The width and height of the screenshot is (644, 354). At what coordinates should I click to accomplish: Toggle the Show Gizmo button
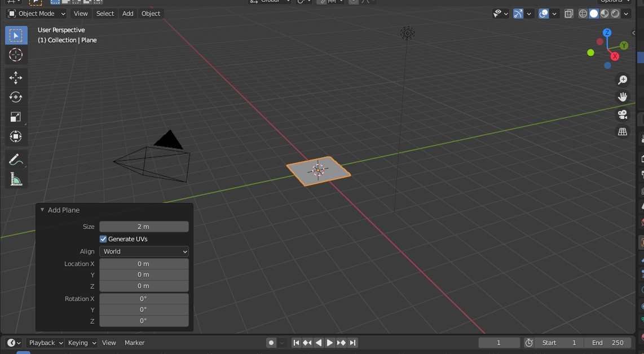pyautogui.click(x=518, y=14)
